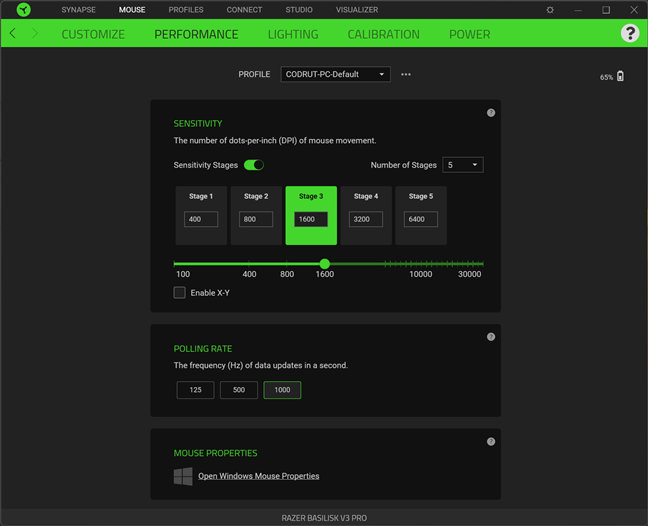This screenshot has height=526, width=648.
Task: Click the Stage 4 DPI field 3200
Action: coord(366,219)
